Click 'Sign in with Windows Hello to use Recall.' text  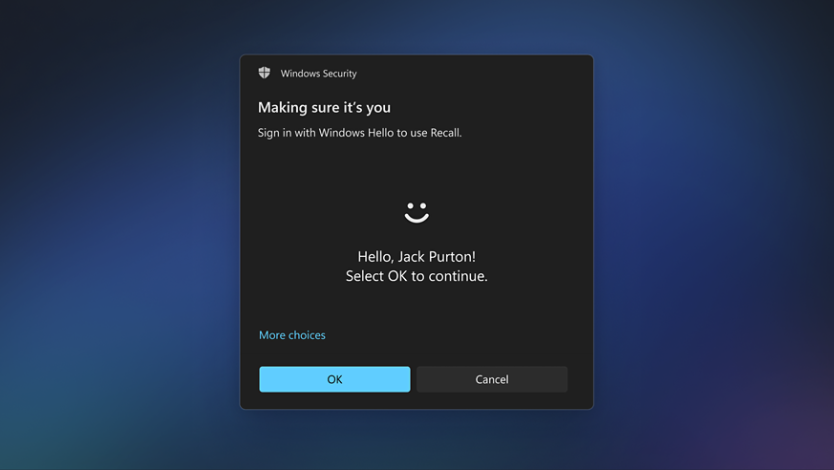coord(360,133)
